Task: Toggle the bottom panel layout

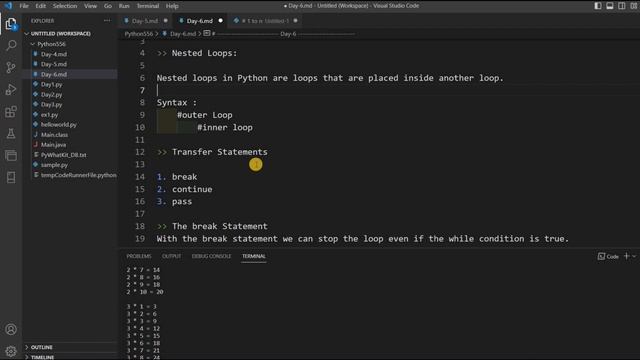Action: 610,6
